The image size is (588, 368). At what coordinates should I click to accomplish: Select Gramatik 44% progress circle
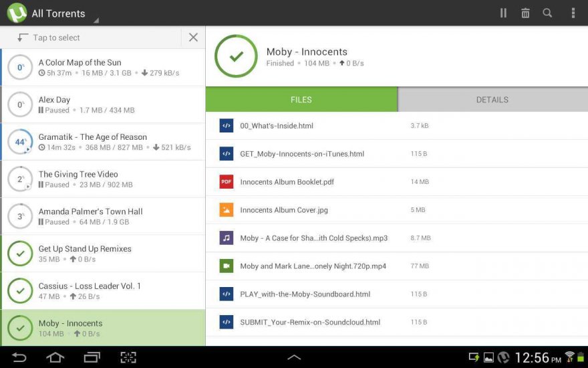[x=20, y=142]
